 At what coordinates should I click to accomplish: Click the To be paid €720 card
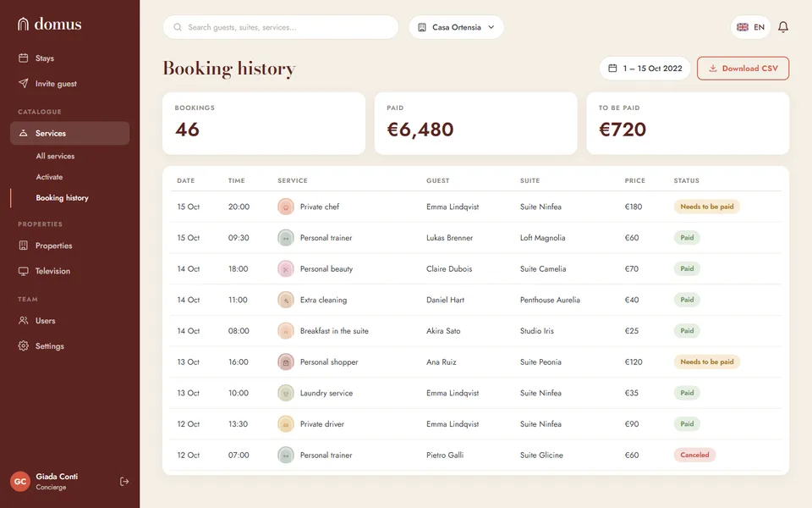688,124
